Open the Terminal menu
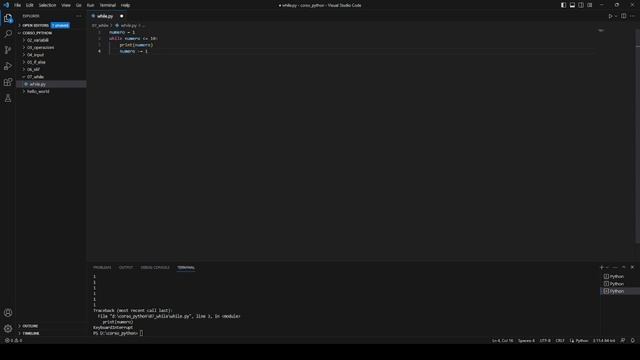 click(x=108, y=5)
